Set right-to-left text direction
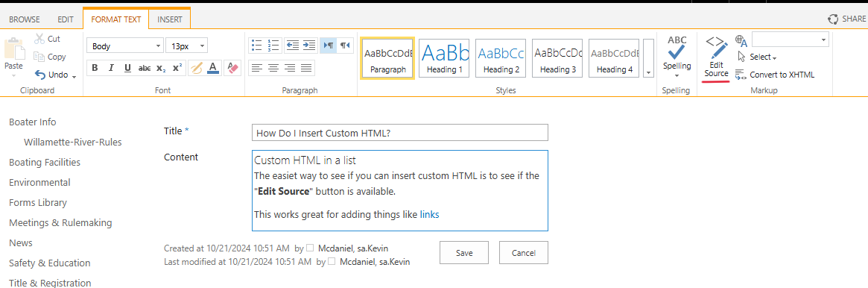Screen dimensions: 868x288 [345, 46]
